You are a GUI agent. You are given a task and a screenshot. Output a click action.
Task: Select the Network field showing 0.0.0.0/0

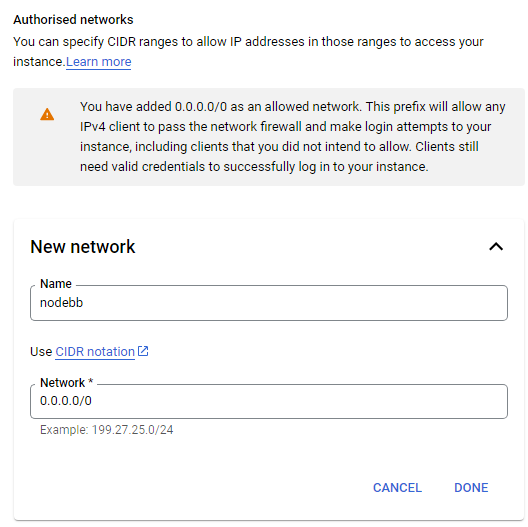point(269,401)
